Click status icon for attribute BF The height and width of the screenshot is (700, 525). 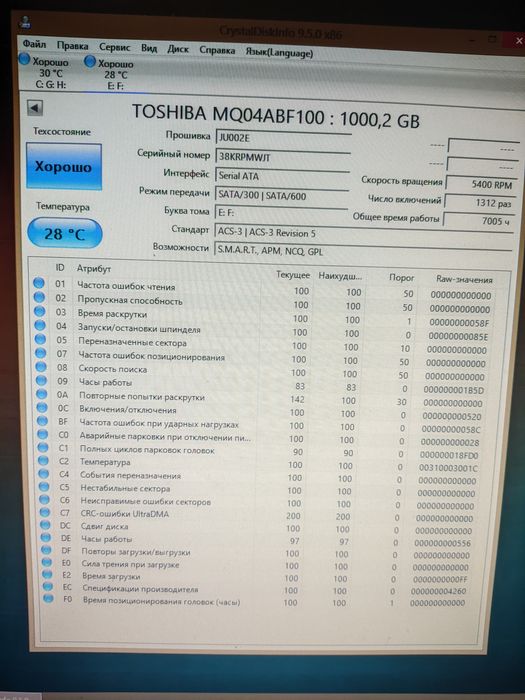click(42, 421)
